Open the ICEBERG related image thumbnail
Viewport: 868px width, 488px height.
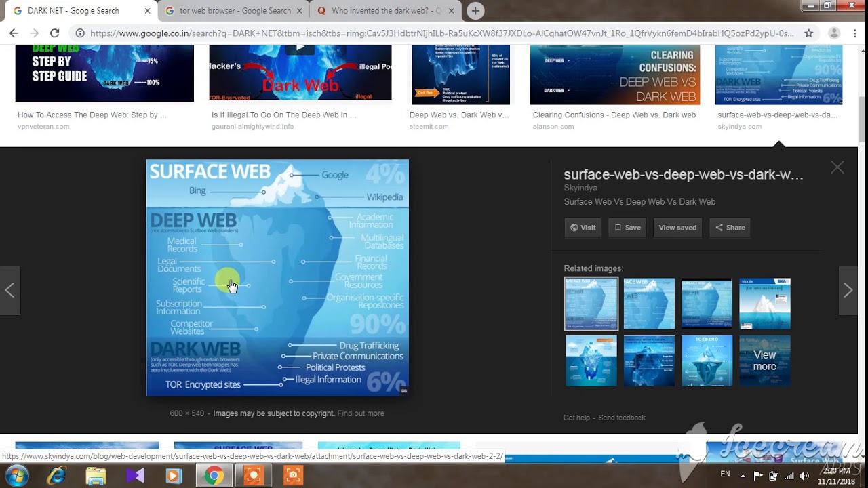[x=707, y=361]
